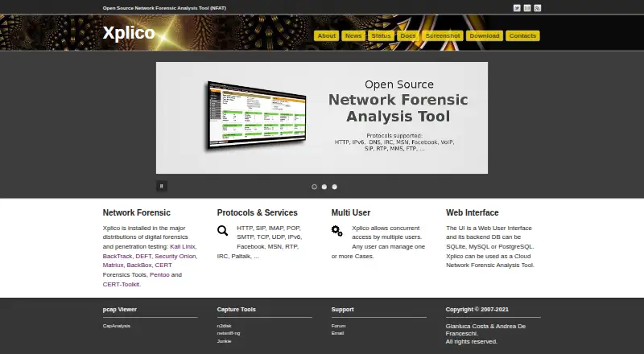
Task: Click the Copyright © 2007-2021 text
Action: (477, 309)
